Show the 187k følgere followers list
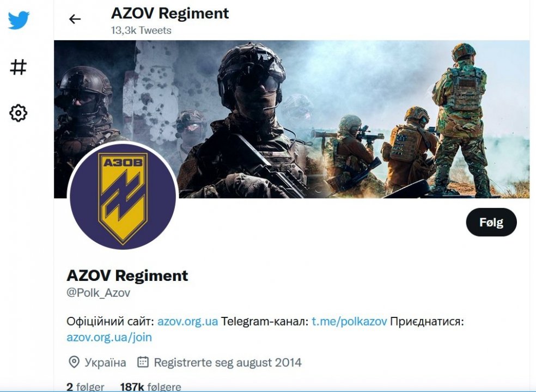Screen dimensions: 536x392 click(150, 387)
